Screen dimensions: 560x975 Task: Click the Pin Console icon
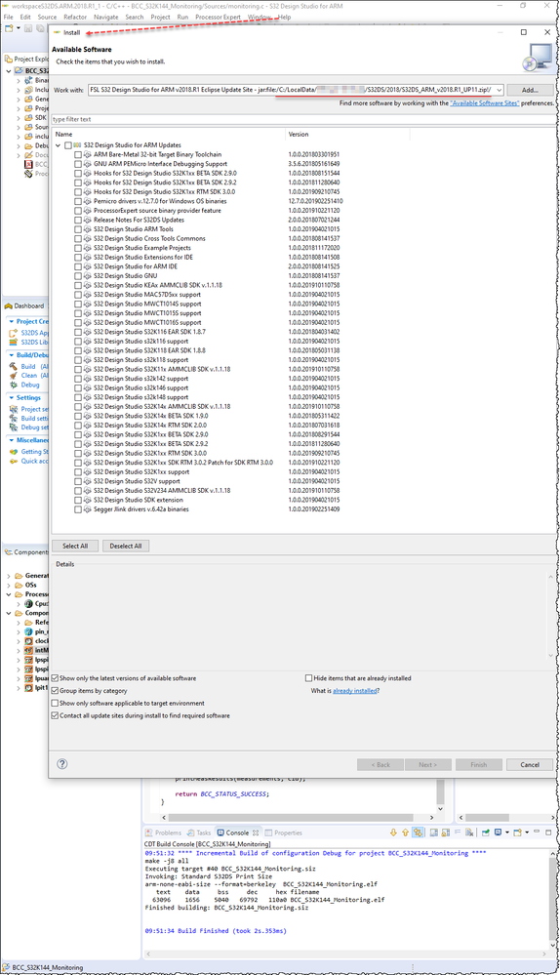pos(486,832)
